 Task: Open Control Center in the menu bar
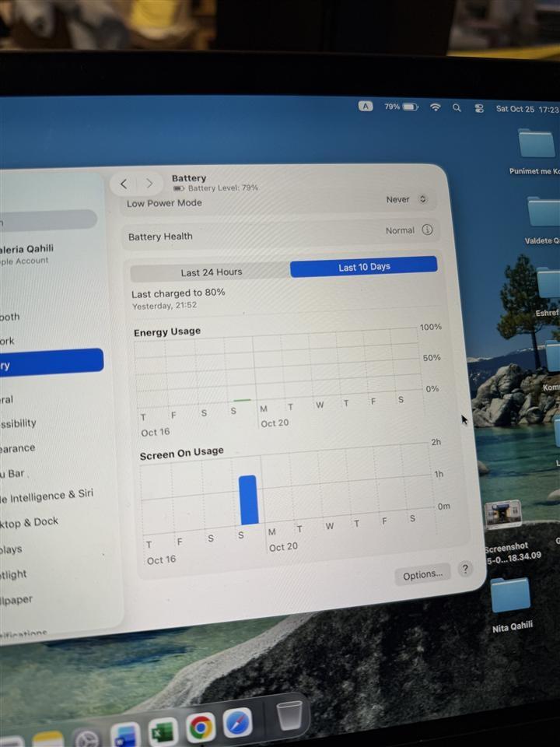pos(479,108)
